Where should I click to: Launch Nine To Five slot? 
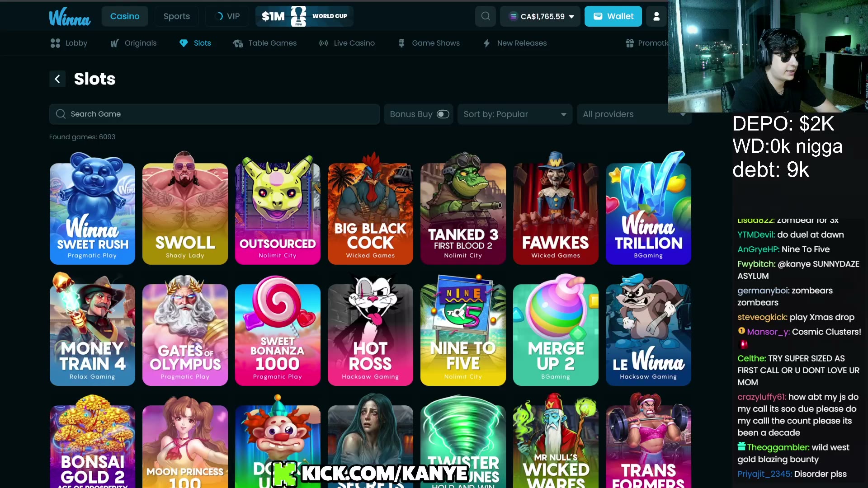(x=463, y=329)
